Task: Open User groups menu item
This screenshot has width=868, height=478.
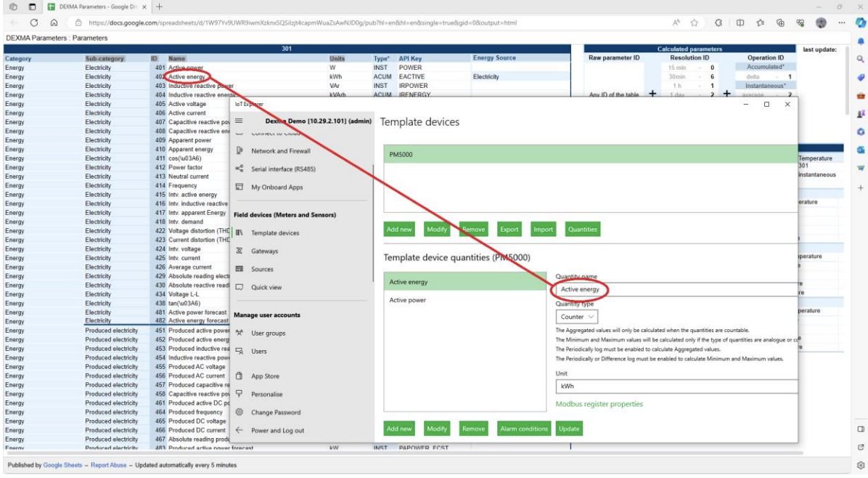Action: [x=269, y=333]
